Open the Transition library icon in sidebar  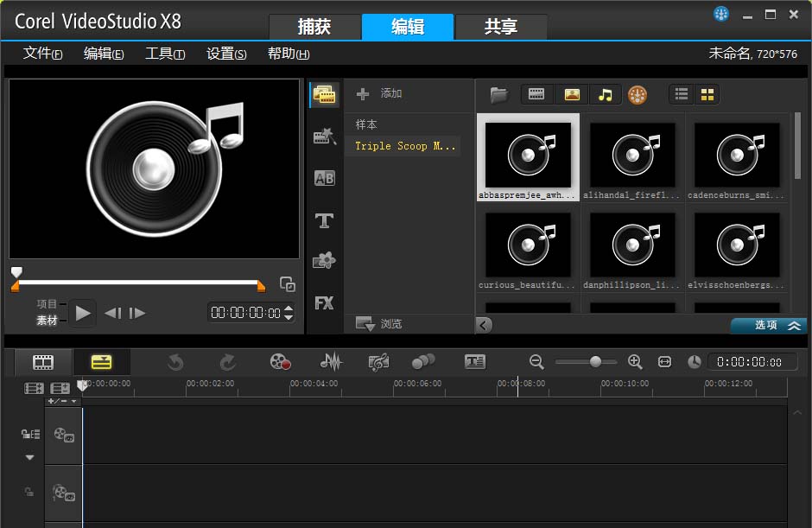pos(324,137)
